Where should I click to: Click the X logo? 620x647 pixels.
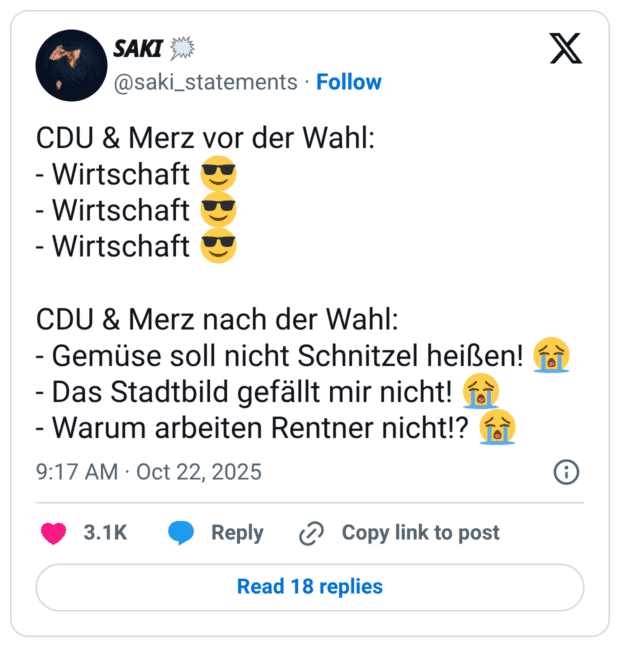click(x=565, y=47)
